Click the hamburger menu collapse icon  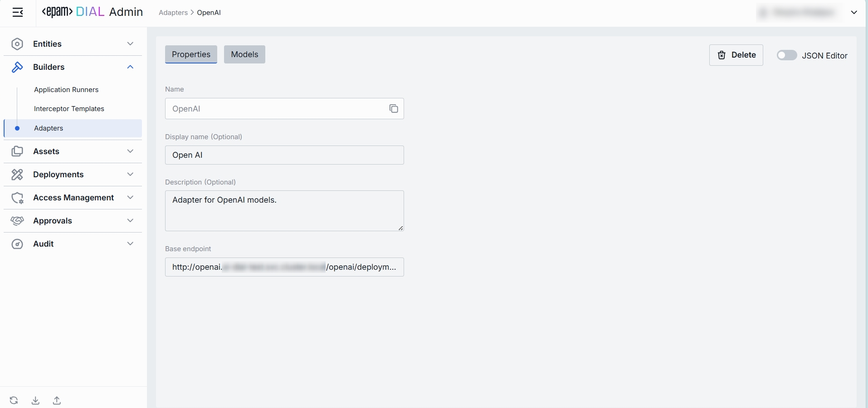tap(18, 13)
